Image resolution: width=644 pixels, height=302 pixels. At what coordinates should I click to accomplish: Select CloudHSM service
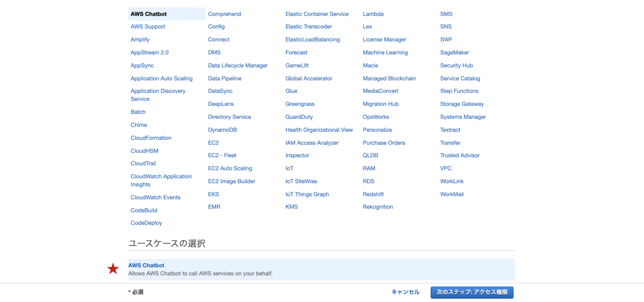[x=144, y=151]
